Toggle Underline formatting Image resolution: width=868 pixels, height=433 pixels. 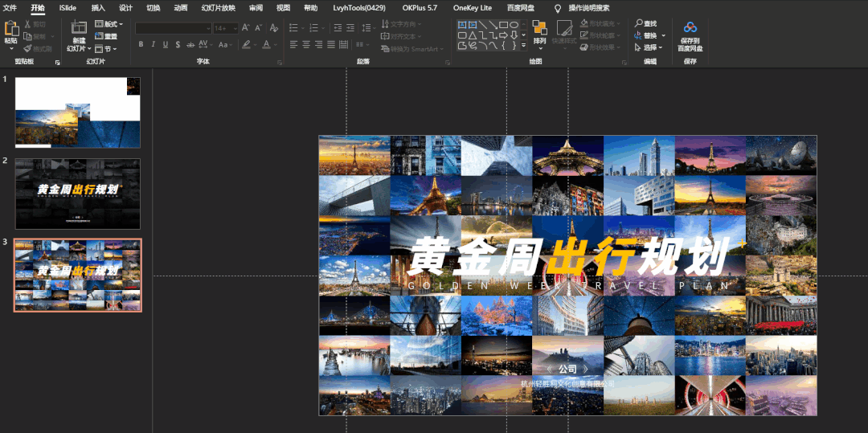point(166,44)
